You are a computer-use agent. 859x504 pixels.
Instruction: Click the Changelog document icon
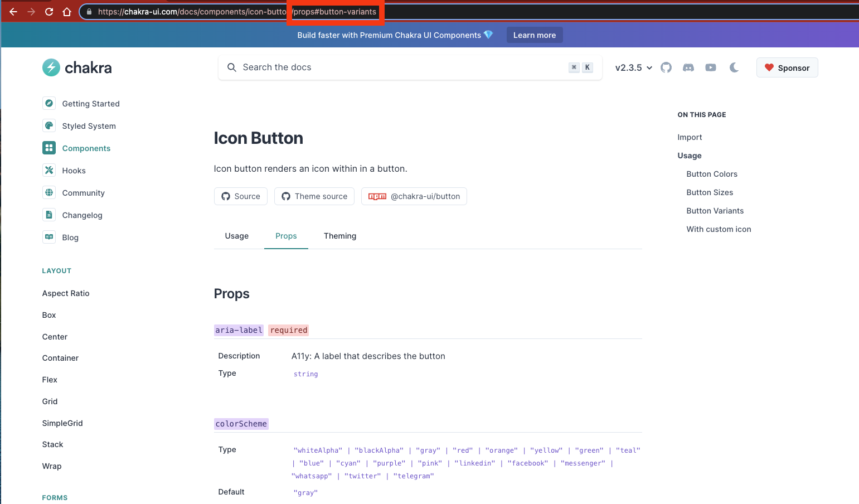pyautogui.click(x=49, y=215)
